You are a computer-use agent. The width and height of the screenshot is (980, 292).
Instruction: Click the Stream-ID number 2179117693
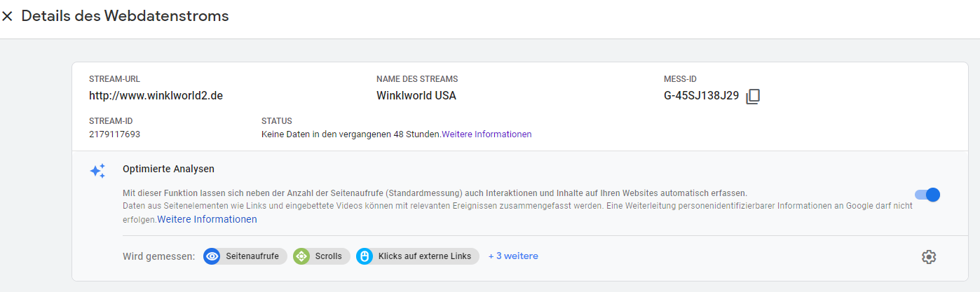pos(114,134)
